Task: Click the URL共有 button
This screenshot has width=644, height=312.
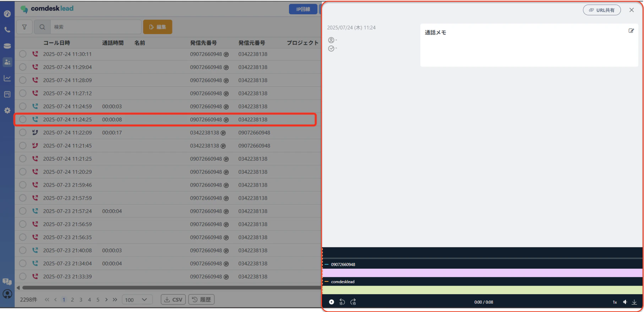Action: (x=602, y=10)
